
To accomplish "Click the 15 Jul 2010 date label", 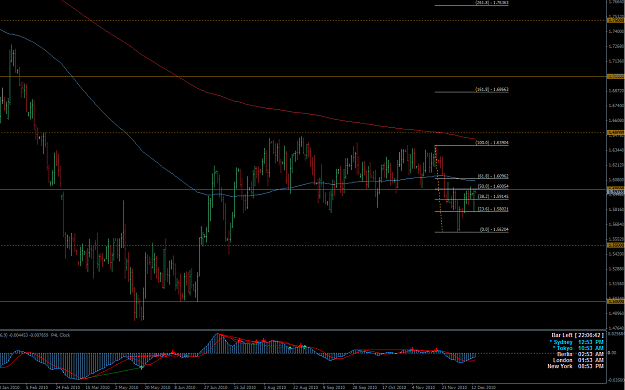I will point(246,387).
